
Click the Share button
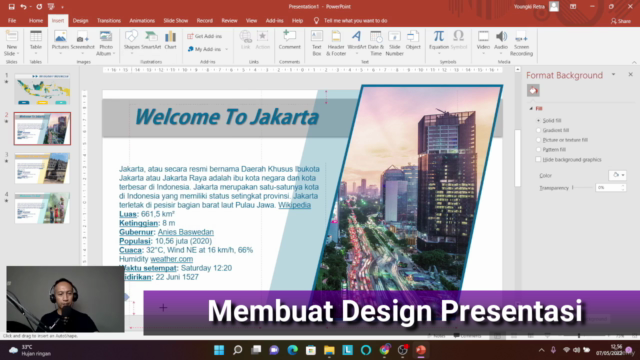(x=621, y=21)
